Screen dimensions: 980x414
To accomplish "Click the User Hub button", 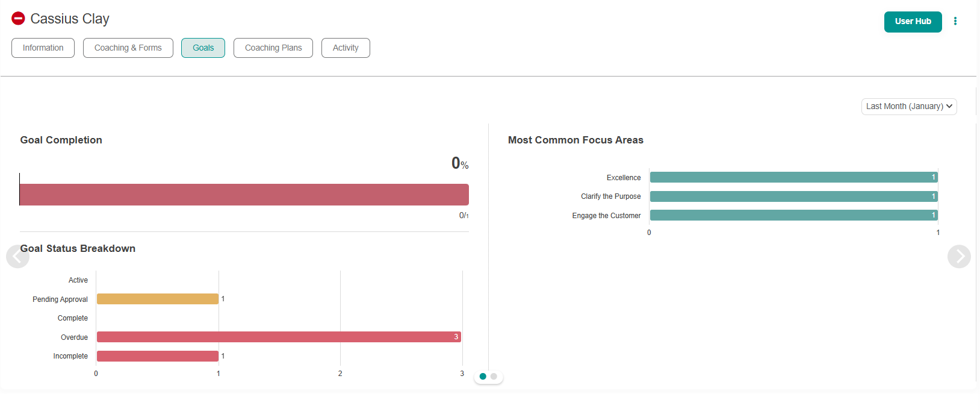I will pyautogui.click(x=913, y=22).
